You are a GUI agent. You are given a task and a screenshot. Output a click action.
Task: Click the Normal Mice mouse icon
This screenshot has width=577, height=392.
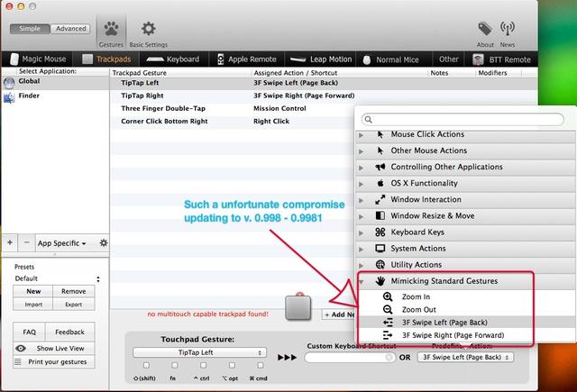(367, 59)
